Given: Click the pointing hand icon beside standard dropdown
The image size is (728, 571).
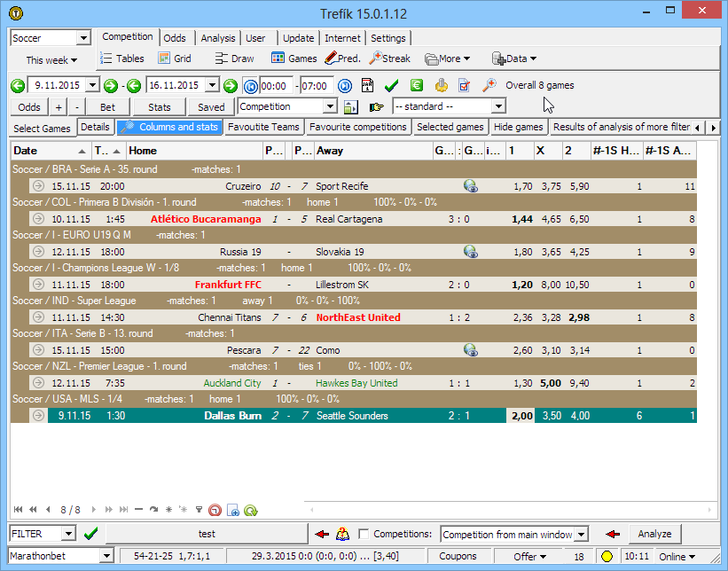Looking at the screenshot, I should pos(376,107).
